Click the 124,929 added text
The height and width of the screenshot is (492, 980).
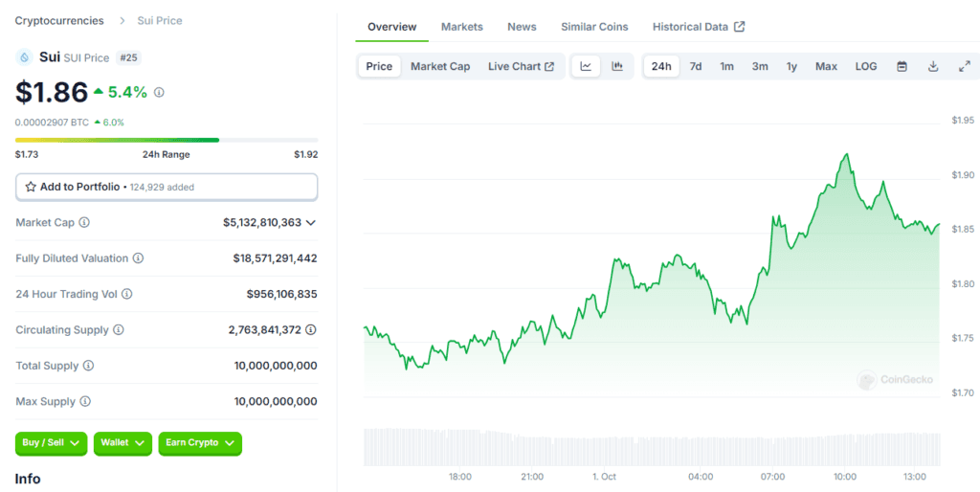click(x=162, y=187)
